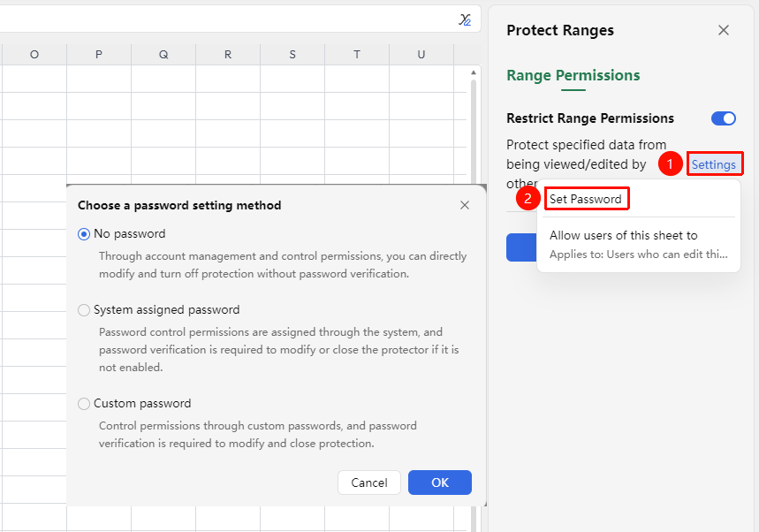This screenshot has height=532, width=759.
Task: Click the formula icon in the formula bar
Action: click(x=465, y=19)
